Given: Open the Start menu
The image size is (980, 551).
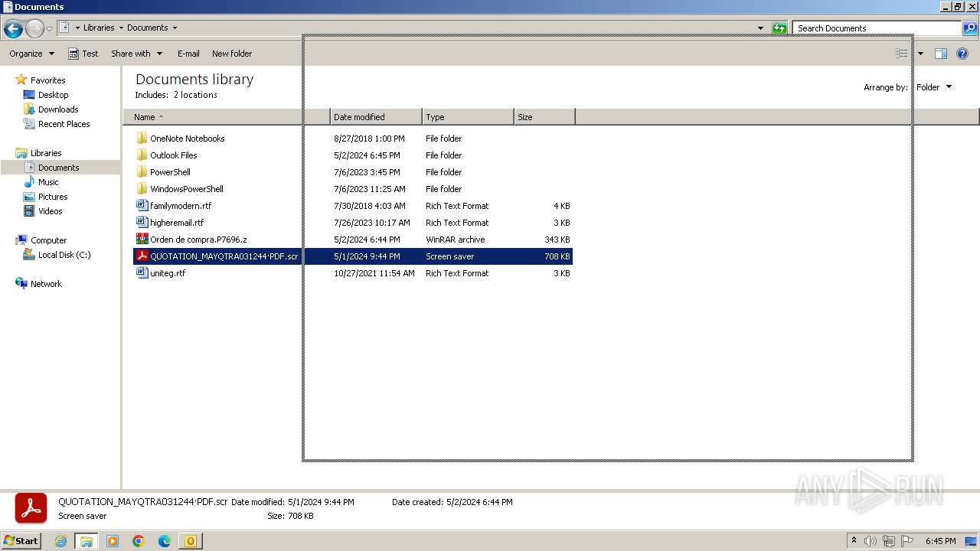Looking at the screenshot, I should coord(21,541).
